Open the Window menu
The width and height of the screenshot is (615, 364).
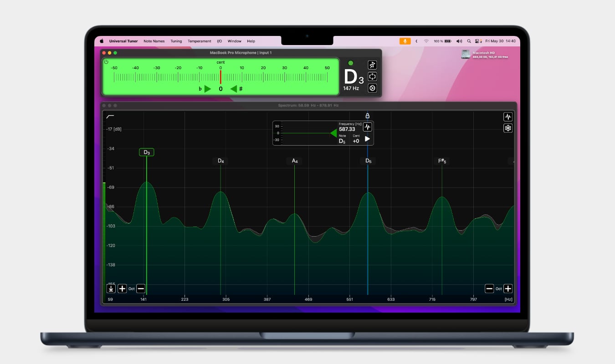point(235,41)
